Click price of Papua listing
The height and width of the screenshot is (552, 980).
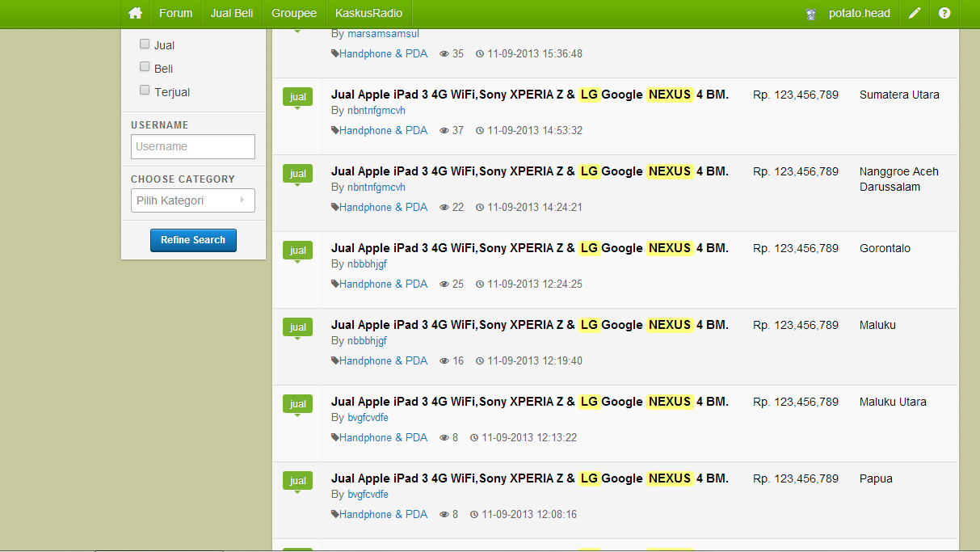click(x=796, y=478)
